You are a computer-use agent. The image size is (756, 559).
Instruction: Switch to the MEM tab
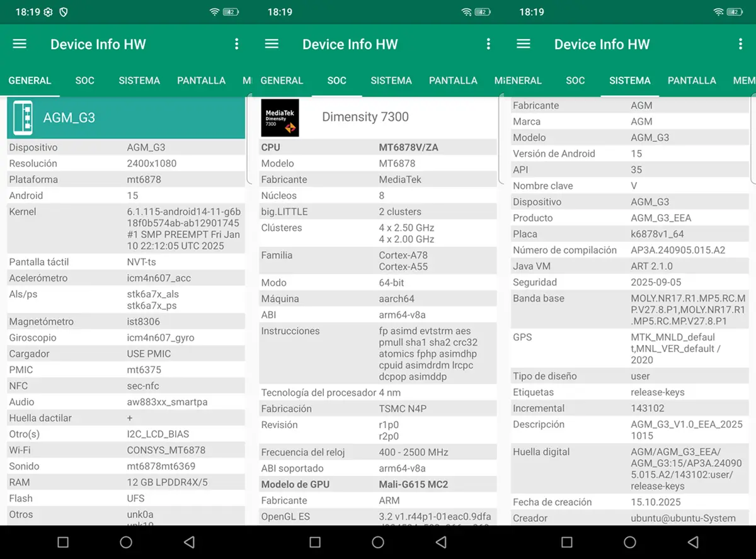pyautogui.click(x=743, y=81)
